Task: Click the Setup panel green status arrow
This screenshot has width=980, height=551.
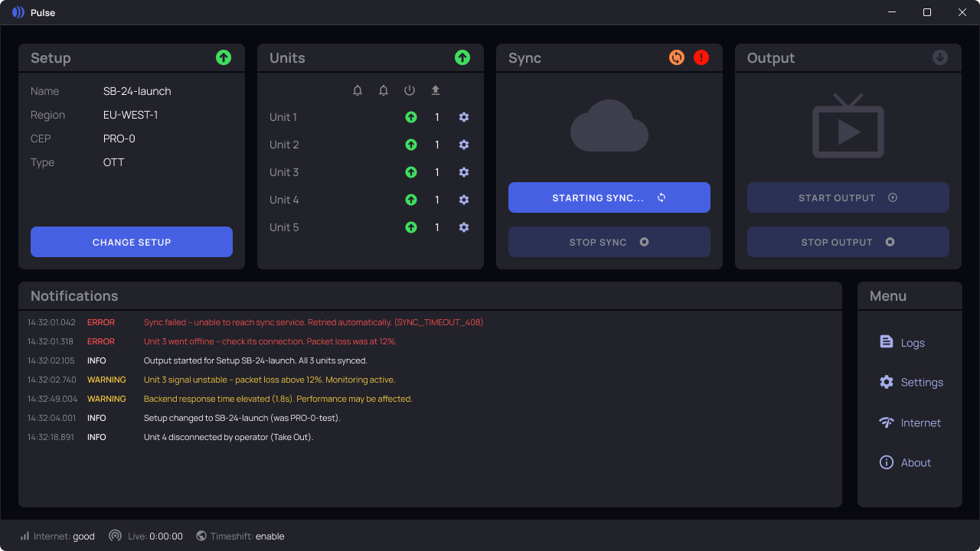Action: coord(224,57)
